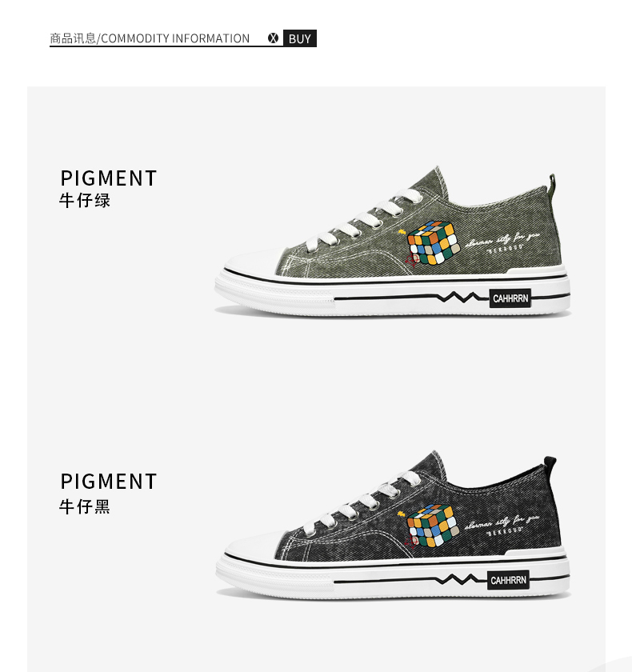This screenshot has height=672, width=632.
Task: Click the cursive script text on green shoe
Action: [x=502, y=240]
